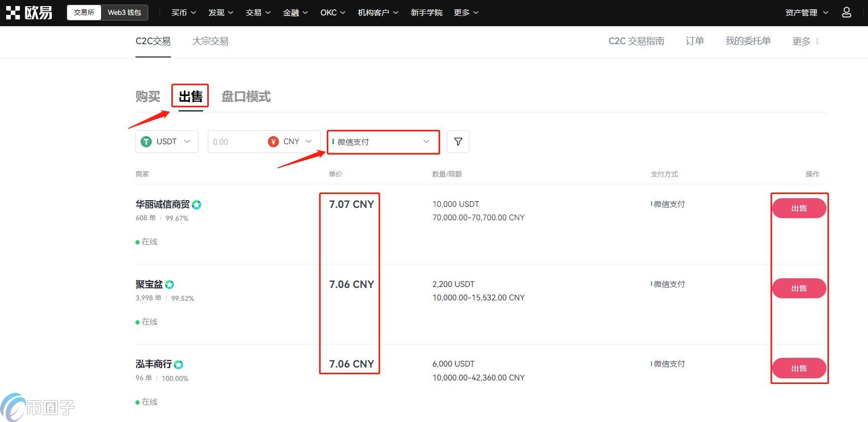Viewport: 868px width, 422px height.
Task: Click the 聚宝盆 7.06 CNY price
Action: (x=351, y=284)
